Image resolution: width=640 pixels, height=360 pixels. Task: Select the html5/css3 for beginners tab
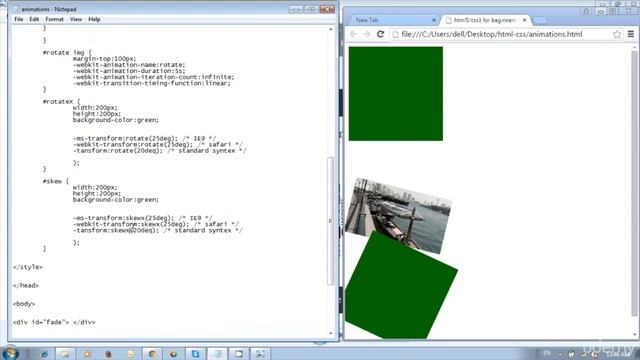pyautogui.click(x=486, y=20)
